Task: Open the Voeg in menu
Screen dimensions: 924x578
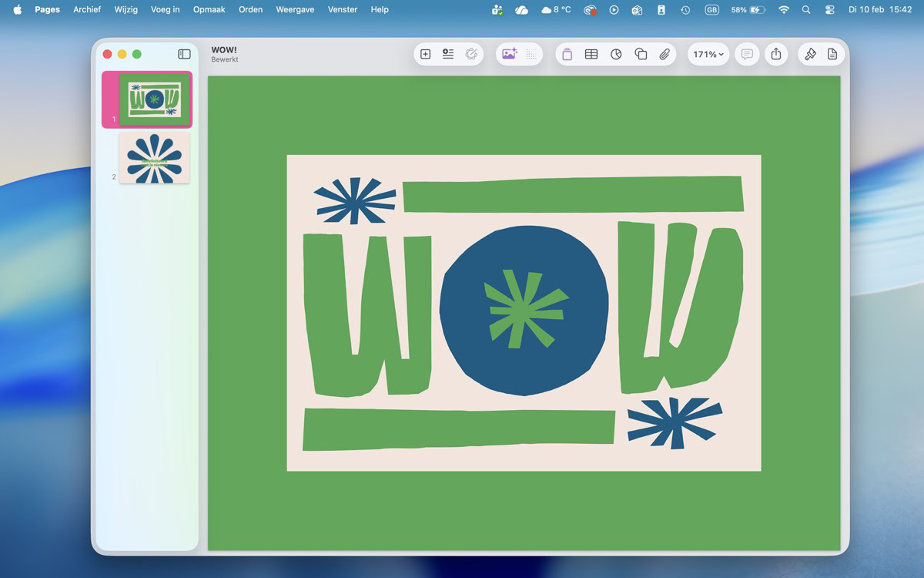Action: (x=166, y=10)
